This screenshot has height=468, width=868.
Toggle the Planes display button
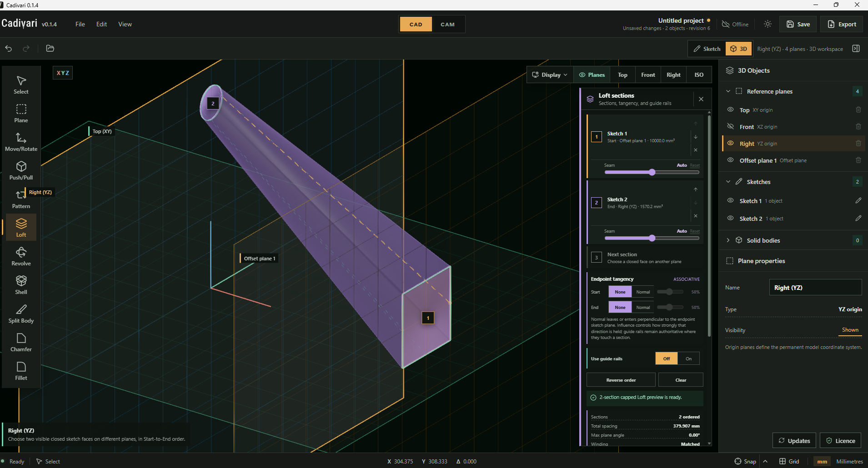tap(592, 75)
